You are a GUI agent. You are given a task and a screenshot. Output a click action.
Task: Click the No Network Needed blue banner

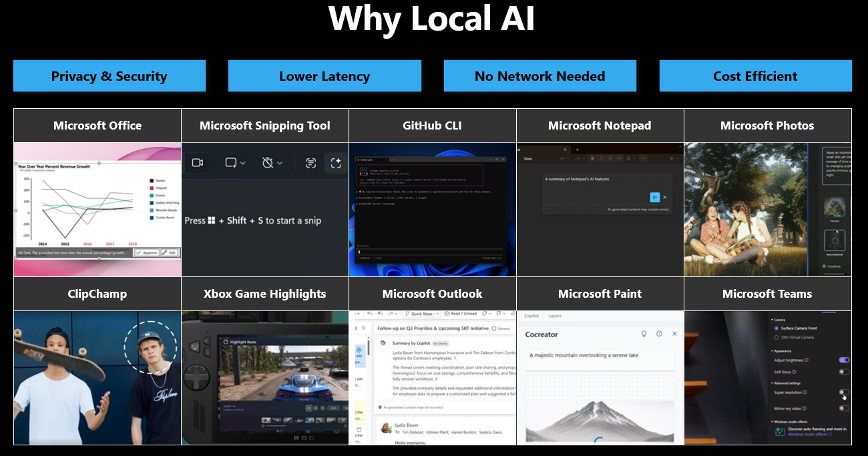coord(540,76)
